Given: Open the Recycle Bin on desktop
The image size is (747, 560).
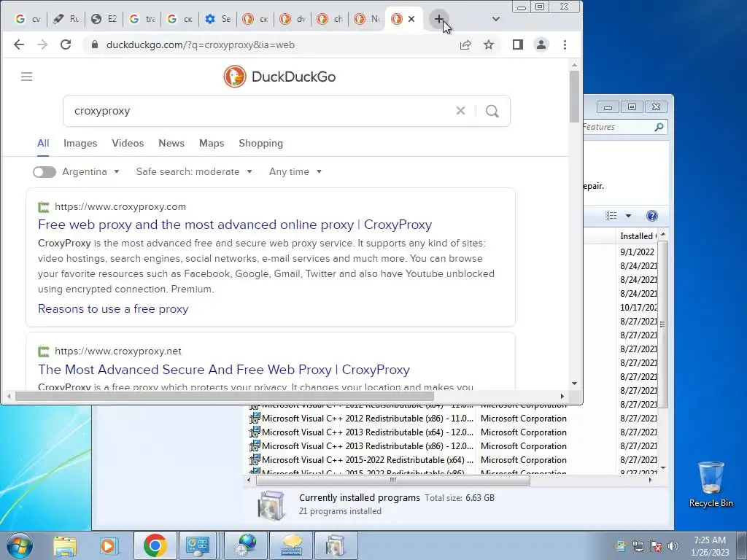Looking at the screenshot, I should pos(711,484).
